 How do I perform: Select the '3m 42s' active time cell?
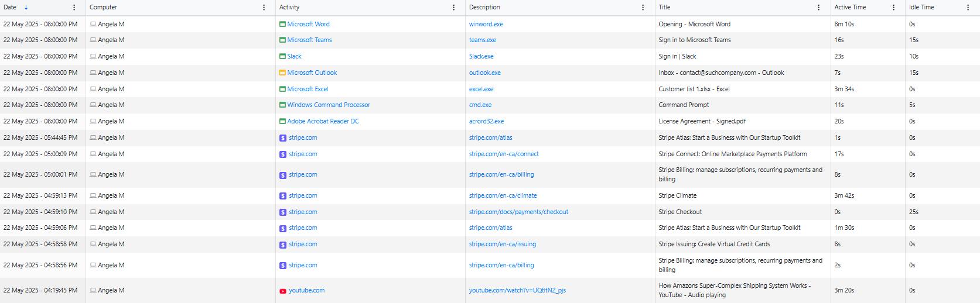pos(844,196)
